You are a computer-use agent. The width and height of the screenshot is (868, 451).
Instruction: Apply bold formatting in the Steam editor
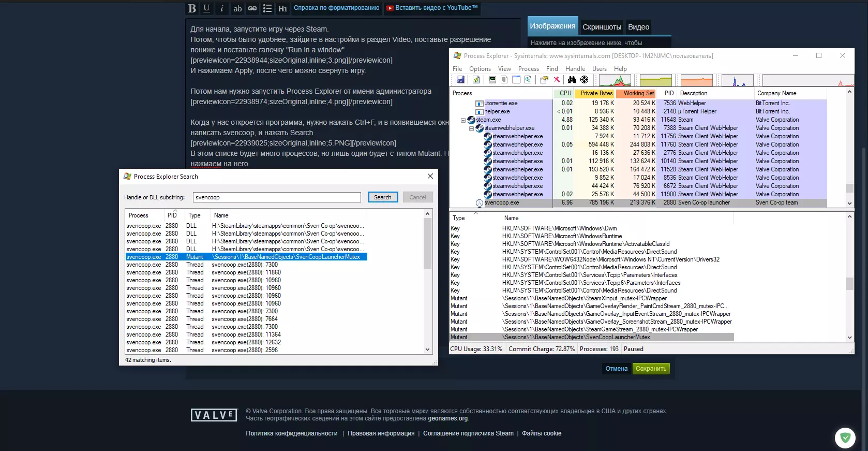pos(192,8)
